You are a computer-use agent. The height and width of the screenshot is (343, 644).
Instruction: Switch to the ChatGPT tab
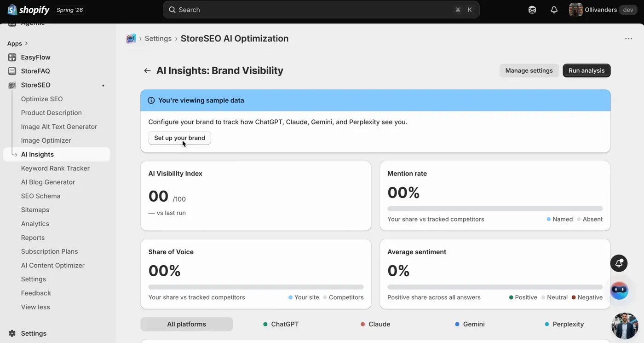281,324
